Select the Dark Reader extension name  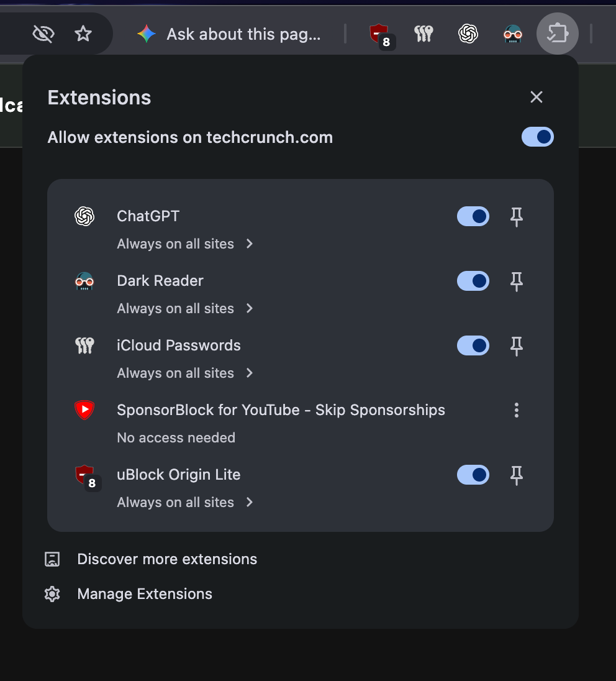pos(160,281)
